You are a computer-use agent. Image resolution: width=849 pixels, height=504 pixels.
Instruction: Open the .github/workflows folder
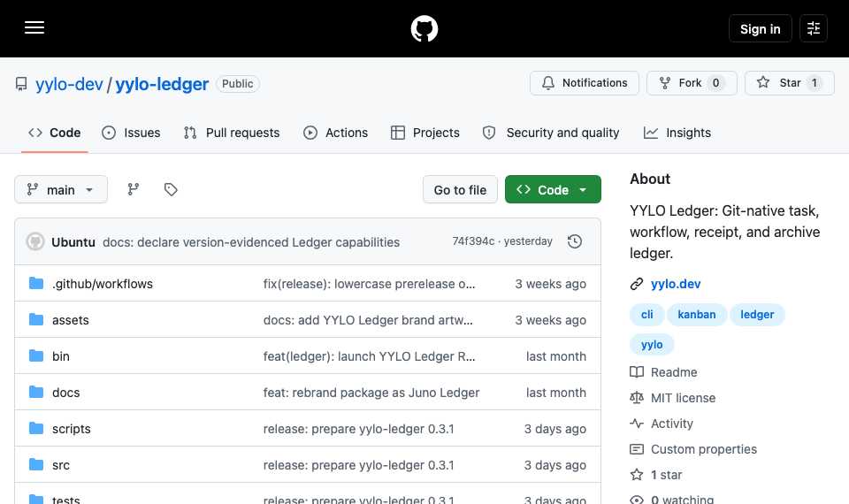tap(103, 284)
